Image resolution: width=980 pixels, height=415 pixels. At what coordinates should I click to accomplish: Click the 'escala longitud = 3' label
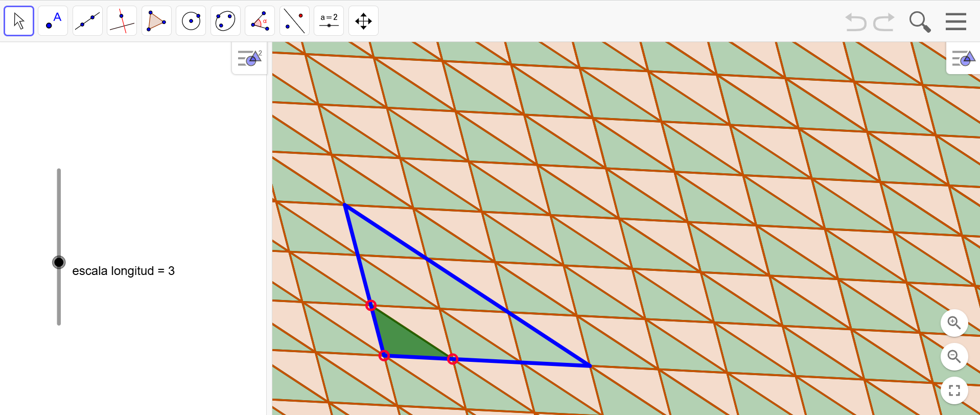[123, 271]
